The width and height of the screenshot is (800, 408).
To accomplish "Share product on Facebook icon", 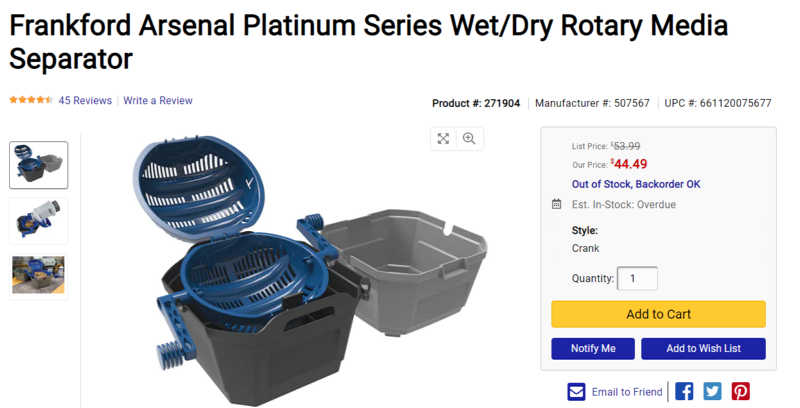I will pyautogui.click(x=684, y=391).
